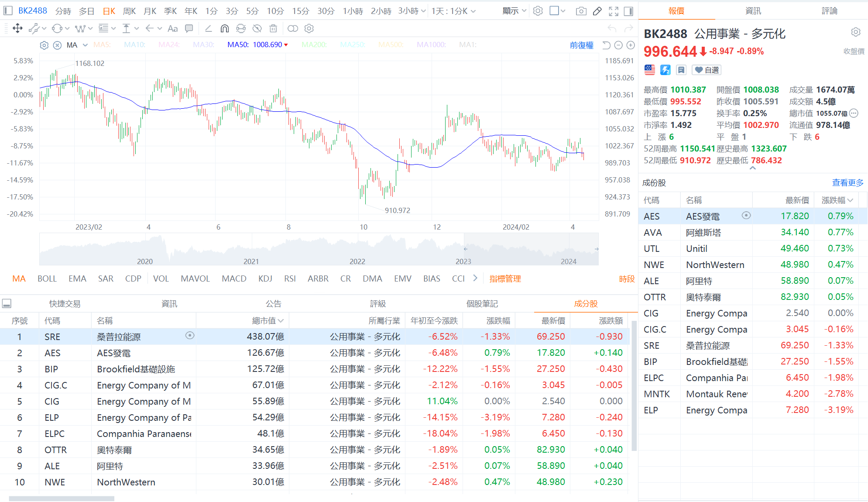Expand the MA indicator dropdown
Screen dimensions: 868x502
tap(85, 45)
